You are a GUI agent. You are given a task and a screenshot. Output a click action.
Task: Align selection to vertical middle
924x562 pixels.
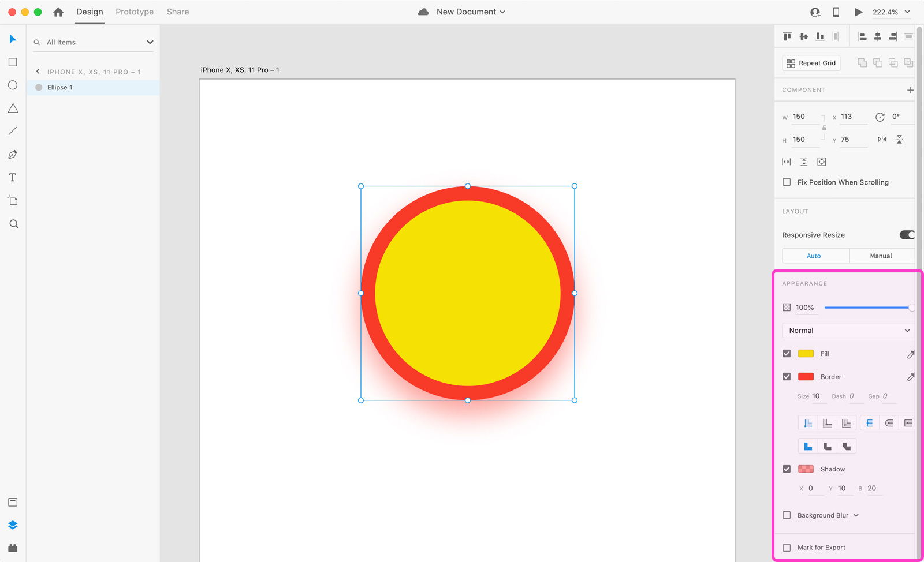pyautogui.click(x=803, y=36)
